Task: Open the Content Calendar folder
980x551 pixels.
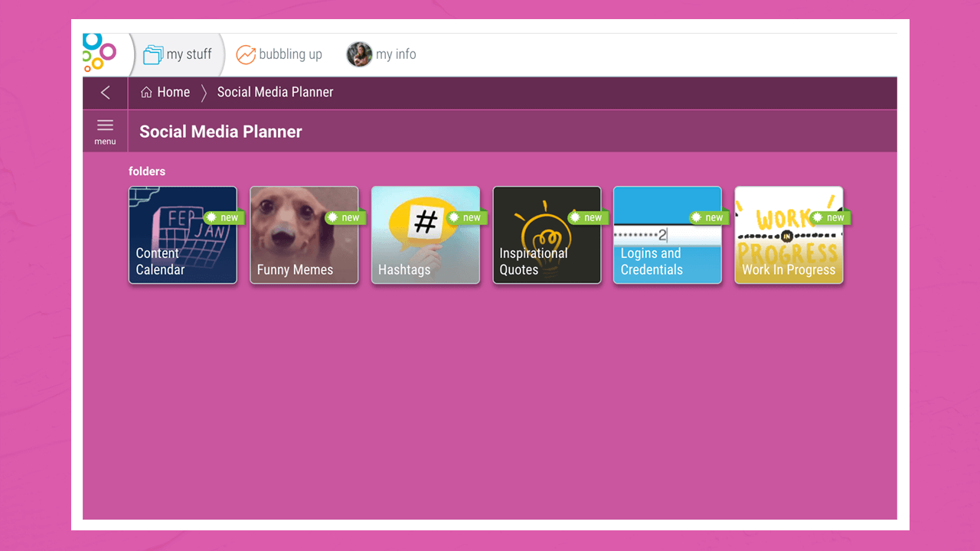Action: [183, 235]
